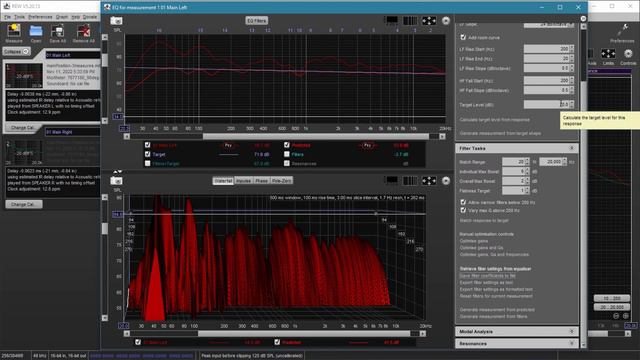Click Calculate target level from response
The image size is (640, 360).
point(494,120)
